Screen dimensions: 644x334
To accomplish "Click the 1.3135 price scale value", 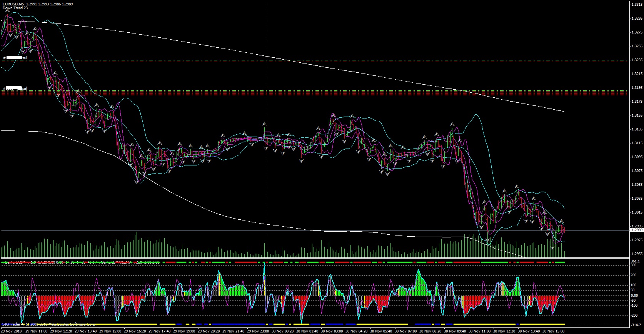I will point(637,129).
